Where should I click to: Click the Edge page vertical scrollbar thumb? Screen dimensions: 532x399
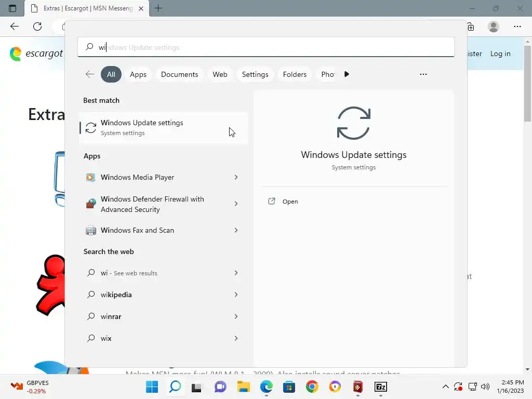pos(527,84)
